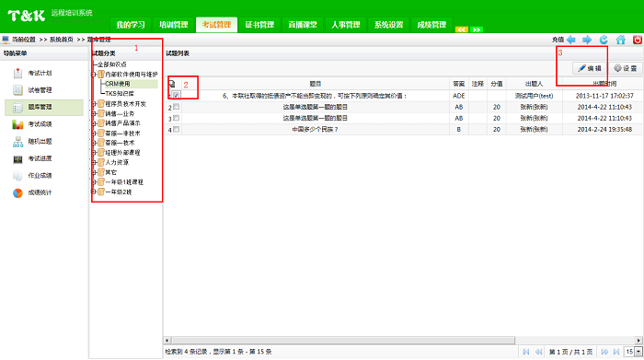Click 系统首页 breadcrumb link
Screen dimensions: 644x360
(62, 40)
